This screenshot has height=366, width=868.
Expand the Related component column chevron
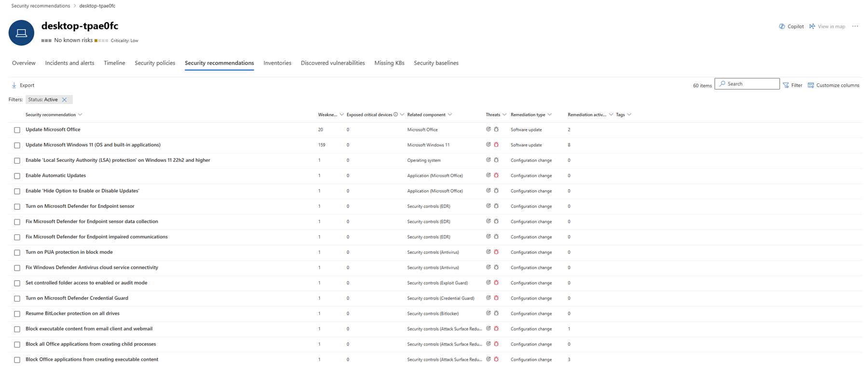(450, 115)
